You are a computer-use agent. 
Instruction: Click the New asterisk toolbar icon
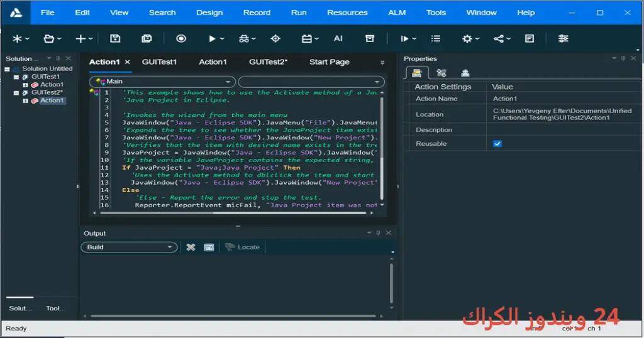[17, 38]
